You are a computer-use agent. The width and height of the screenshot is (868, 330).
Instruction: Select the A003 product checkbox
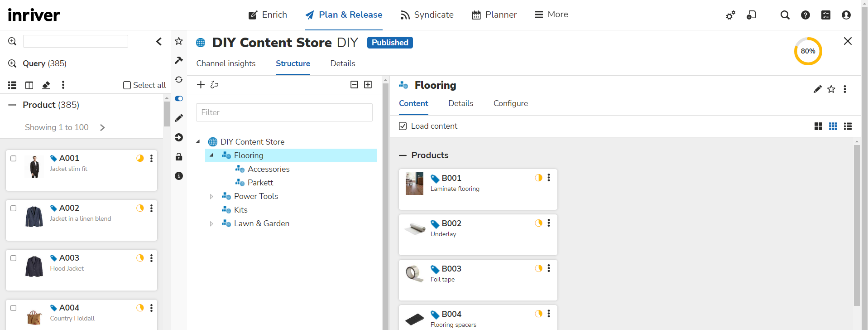pos(14,258)
